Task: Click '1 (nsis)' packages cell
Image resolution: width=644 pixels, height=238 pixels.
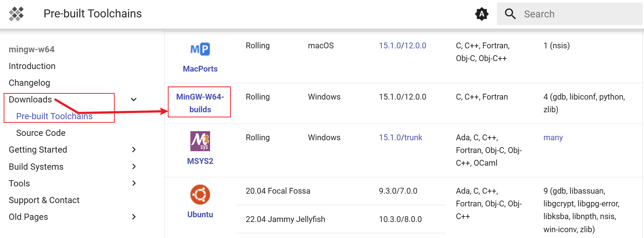Action: tap(557, 45)
